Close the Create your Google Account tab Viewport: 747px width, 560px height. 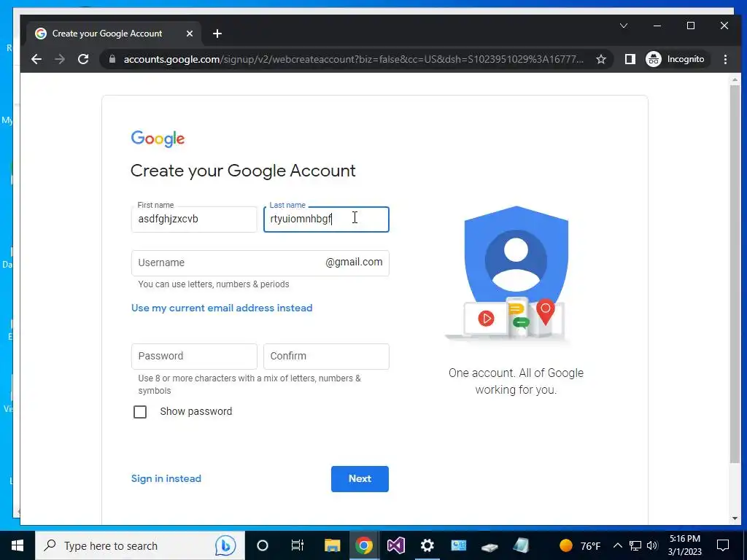coord(190,34)
